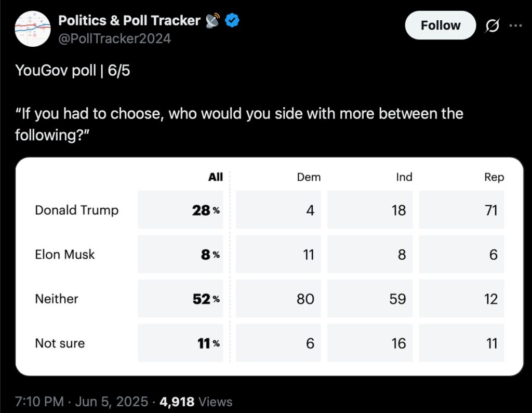Click the "Not sure" row label
532x413 pixels.
60,343
